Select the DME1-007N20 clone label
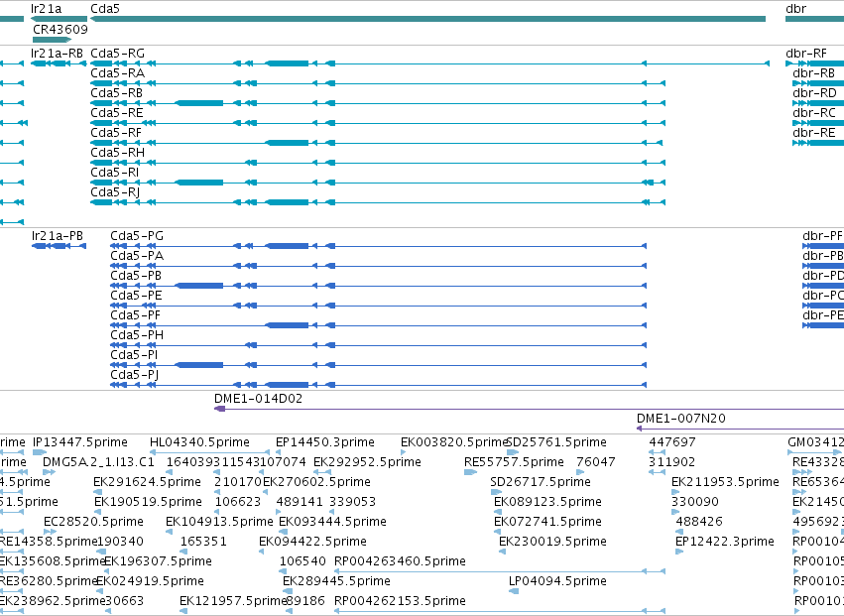 (x=681, y=419)
